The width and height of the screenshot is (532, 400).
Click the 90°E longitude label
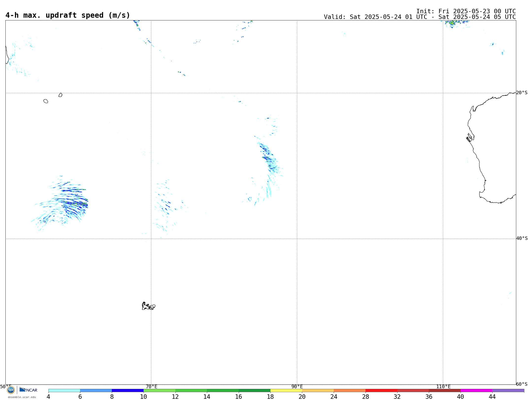tap(297, 387)
